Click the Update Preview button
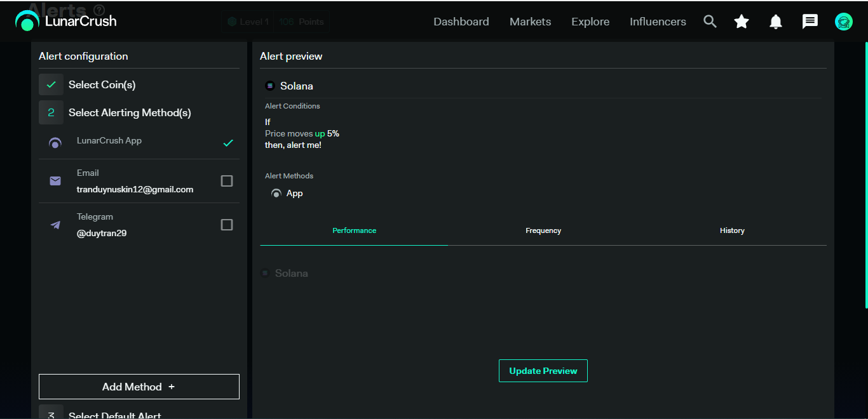This screenshot has height=419, width=868. tap(543, 371)
